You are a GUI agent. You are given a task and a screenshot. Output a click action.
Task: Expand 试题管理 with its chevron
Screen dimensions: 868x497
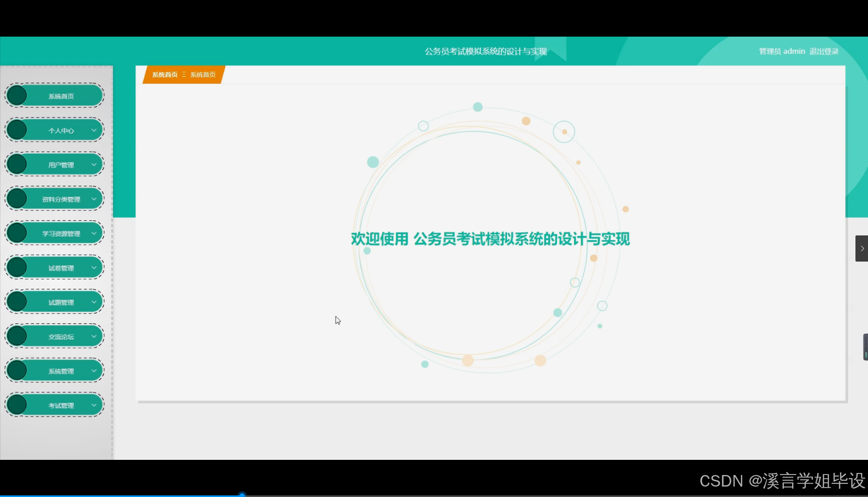click(x=94, y=302)
